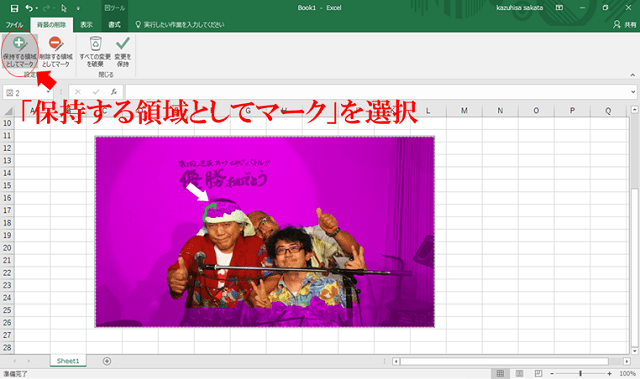Select row 20 header
The height and width of the screenshot is (379, 640).
[7, 248]
